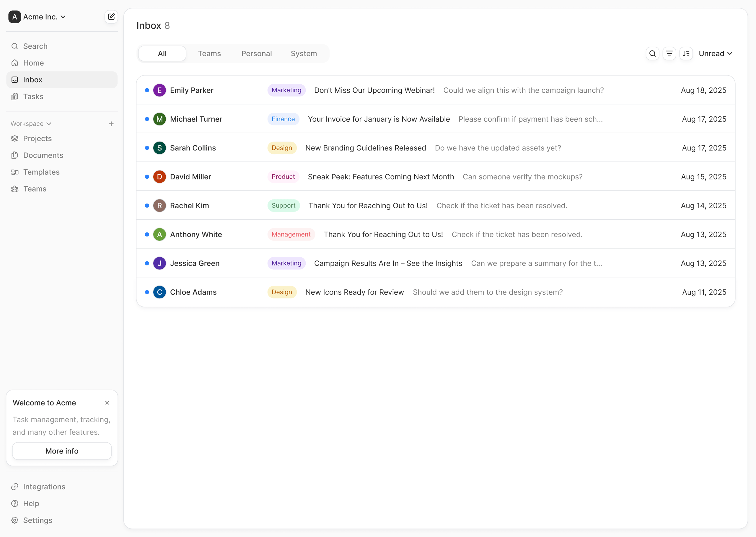Open the inbox search magnifier icon
This screenshot has width=756, height=537.
(x=652, y=54)
